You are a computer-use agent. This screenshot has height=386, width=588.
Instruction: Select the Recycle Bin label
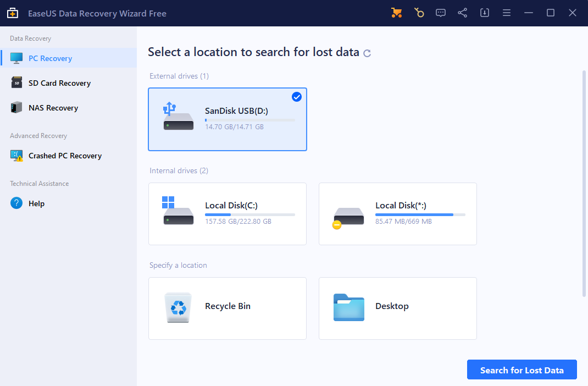228,306
